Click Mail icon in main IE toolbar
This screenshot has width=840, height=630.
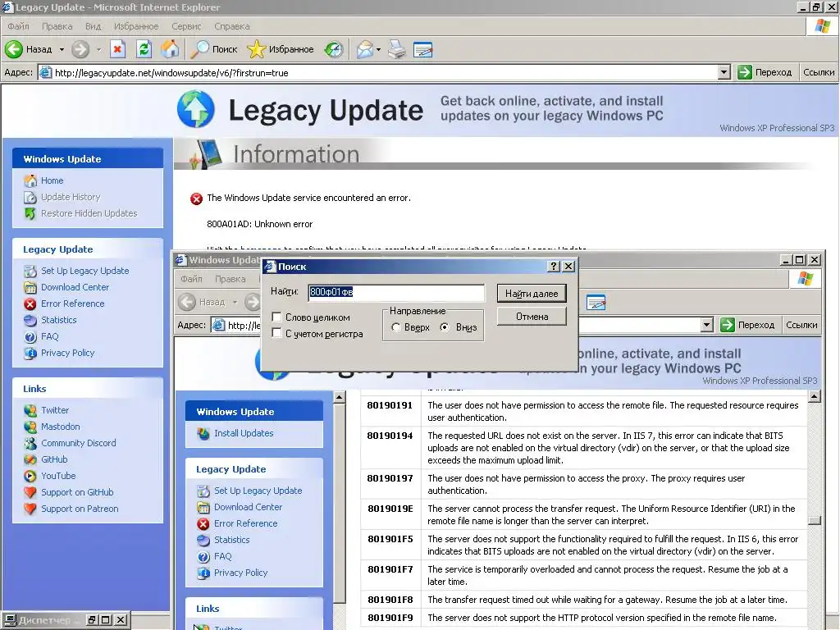[x=365, y=49]
